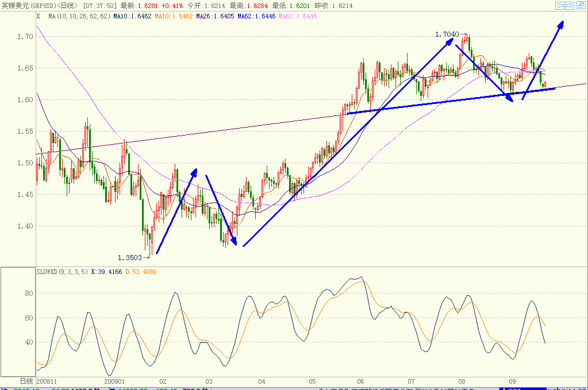Click the high value 最高:1.6284
Screen dimensions: 588x390
pos(249,6)
